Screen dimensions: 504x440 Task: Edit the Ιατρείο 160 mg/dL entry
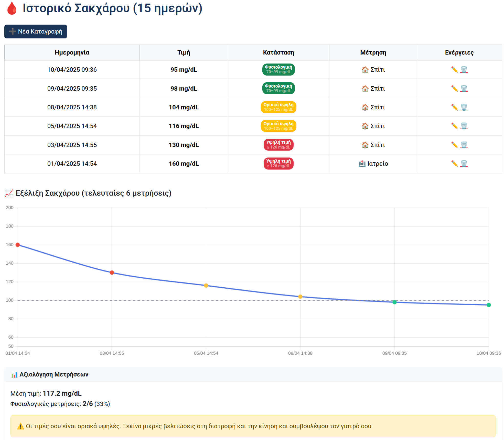tap(454, 164)
